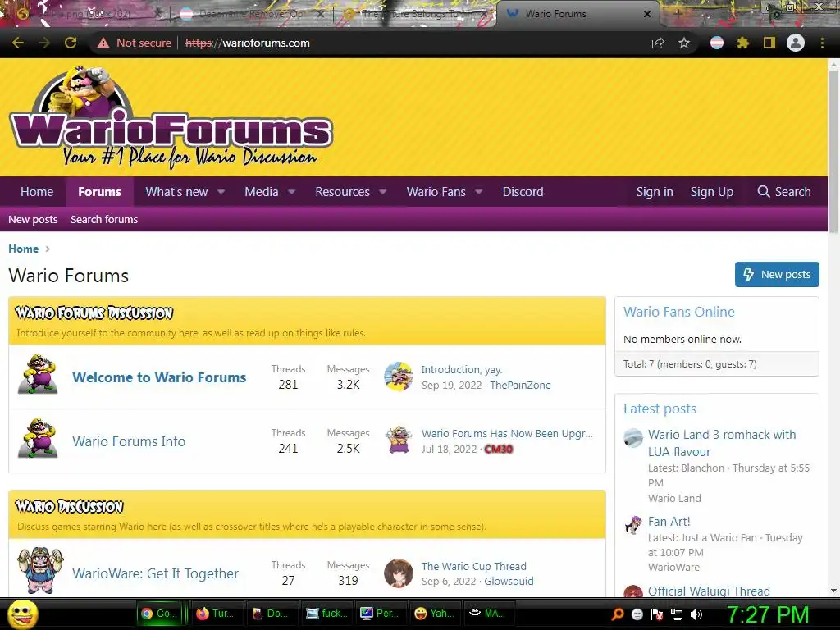Open the Yah... taskbar item
This screenshot has height=630, width=840.
tap(435, 614)
